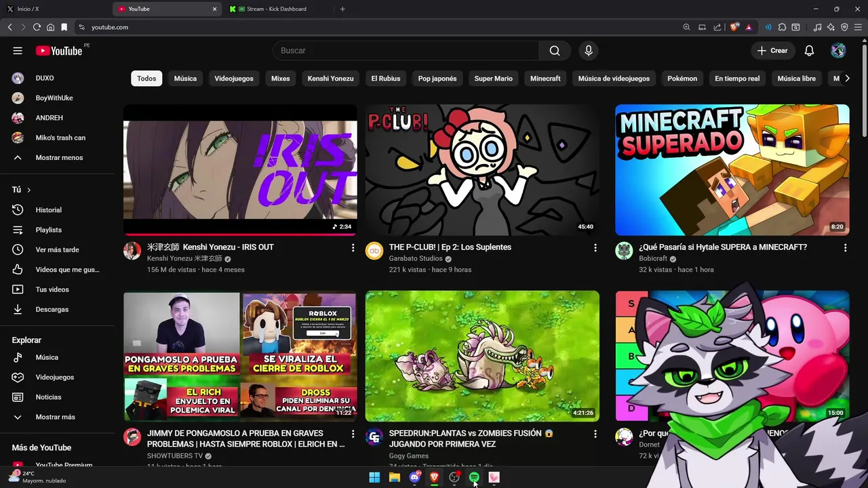The height and width of the screenshot is (488, 868).
Task: Open Ver más tarde in sidebar
Action: (x=58, y=249)
